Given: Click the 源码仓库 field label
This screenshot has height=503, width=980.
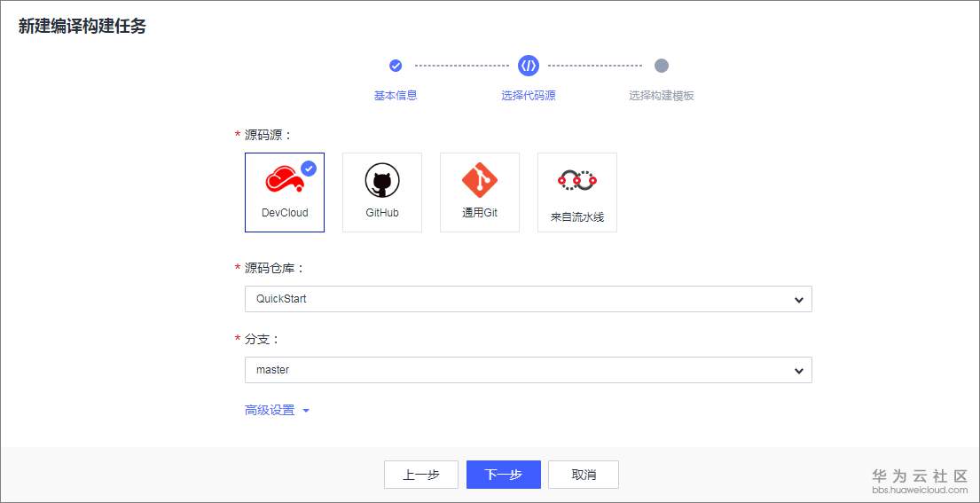Looking at the screenshot, I should [x=274, y=268].
